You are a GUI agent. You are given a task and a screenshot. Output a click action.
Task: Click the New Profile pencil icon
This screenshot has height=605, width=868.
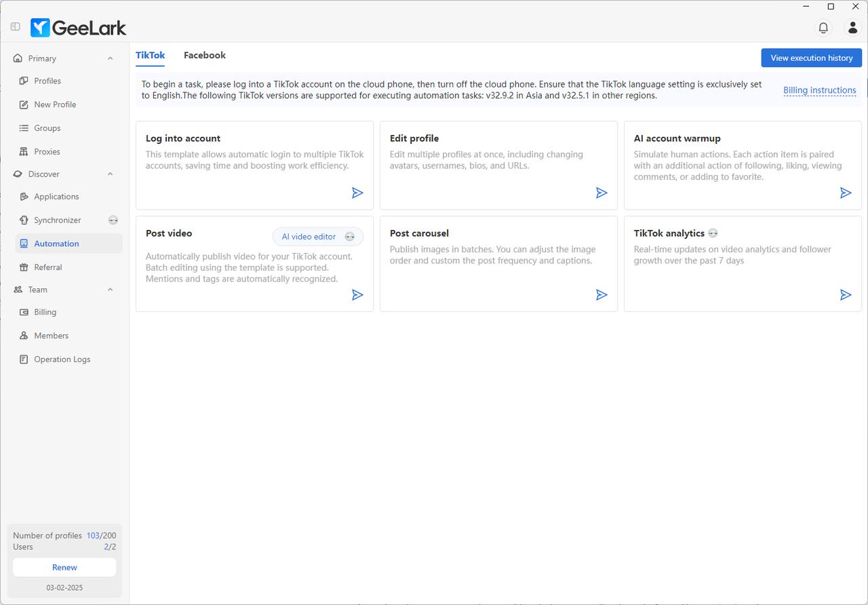click(x=24, y=104)
